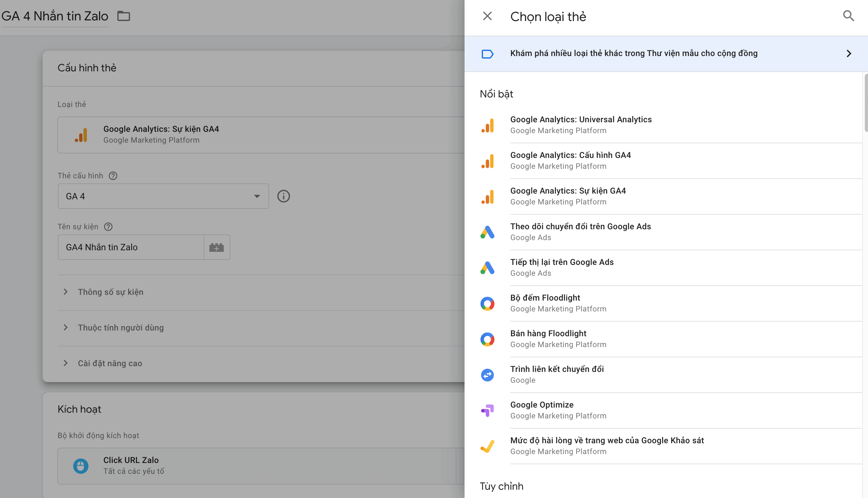This screenshot has width=868, height=498.
Task: Click the Sự kiện GA4 icon in list
Action: click(x=488, y=196)
